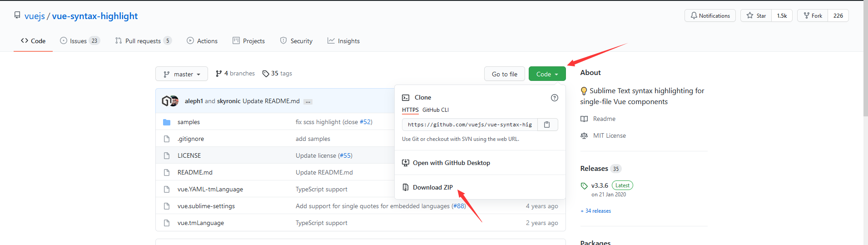This screenshot has width=868, height=245.
Task: Click the 35 tags link
Action: (x=277, y=73)
